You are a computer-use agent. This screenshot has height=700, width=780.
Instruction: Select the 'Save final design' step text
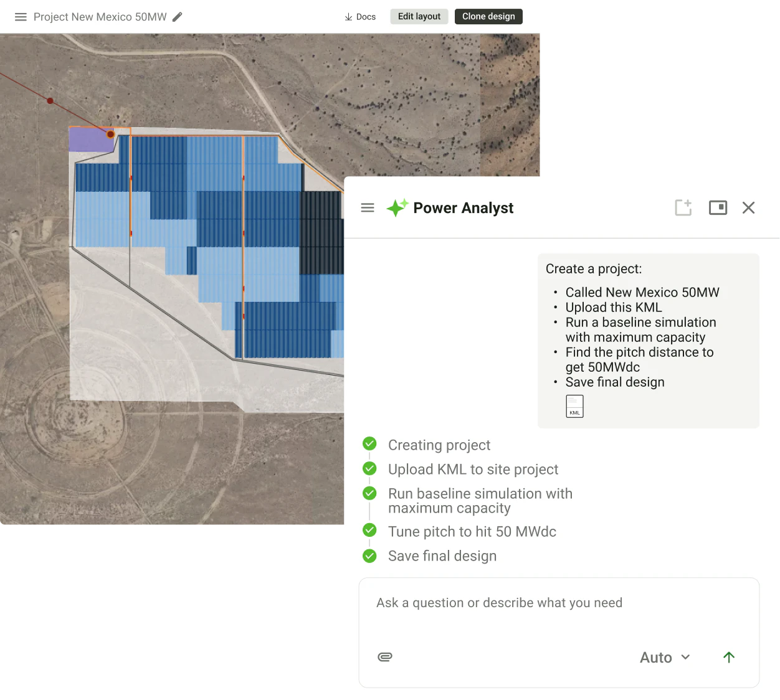442,556
